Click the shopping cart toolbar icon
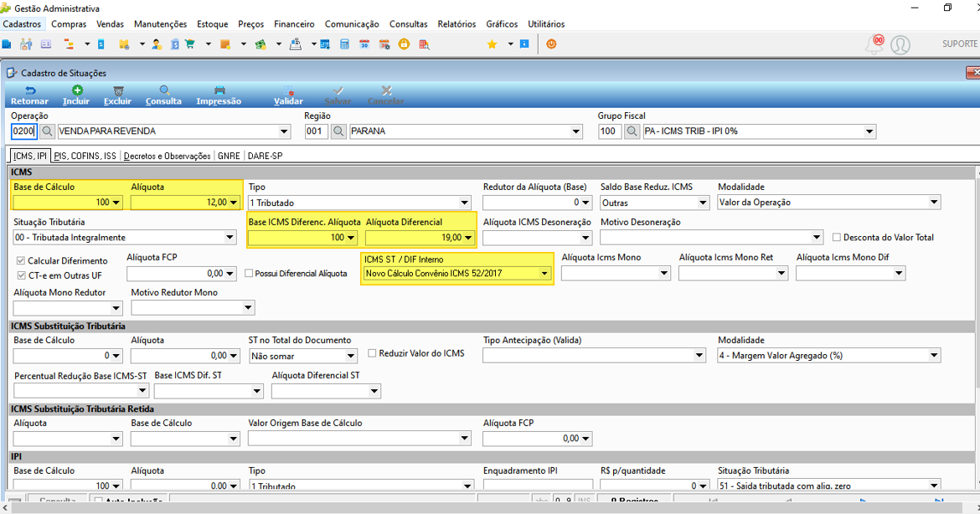The image size is (980, 514). point(190,44)
